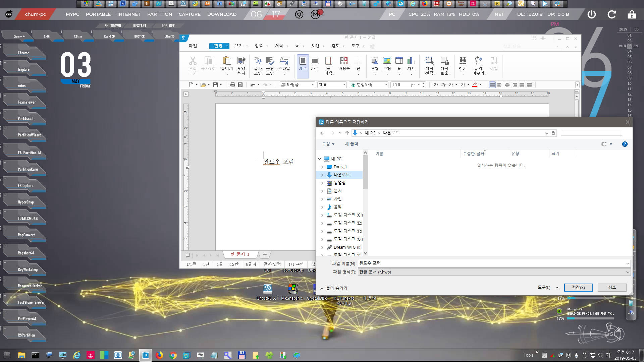Open the 보안 menu
Image resolution: width=644 pixels, height=362 pixels.
[318, 46]
